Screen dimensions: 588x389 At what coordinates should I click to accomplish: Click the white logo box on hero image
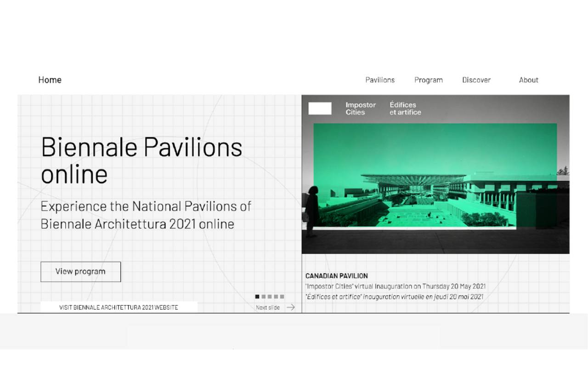click(x=320, y=109)
